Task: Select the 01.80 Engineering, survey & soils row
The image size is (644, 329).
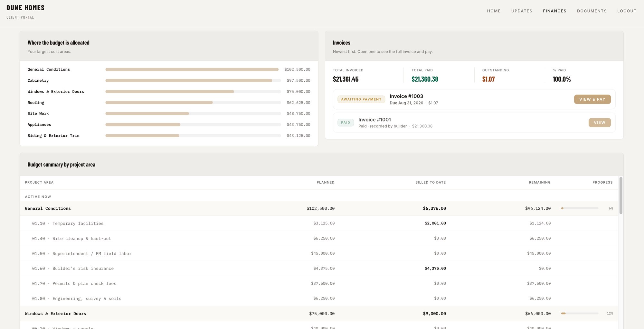Action: [319, 298]
